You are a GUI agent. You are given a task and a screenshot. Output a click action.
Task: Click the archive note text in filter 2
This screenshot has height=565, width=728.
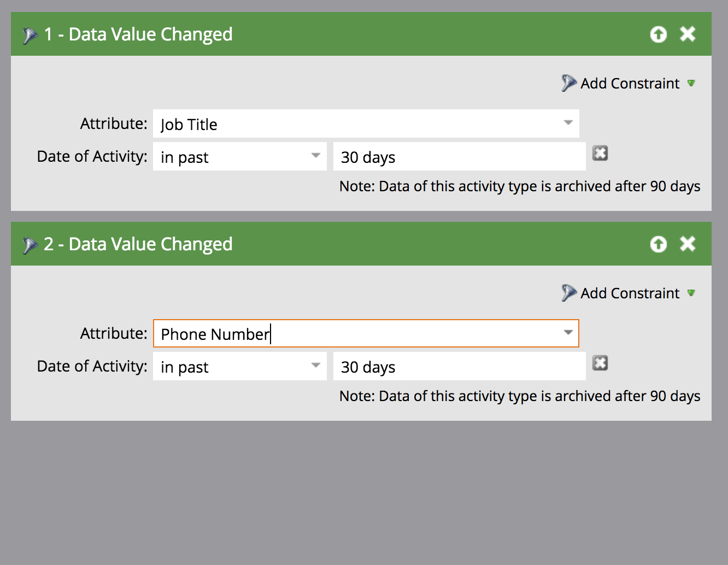pyautogui.click(x=520, y=396)
